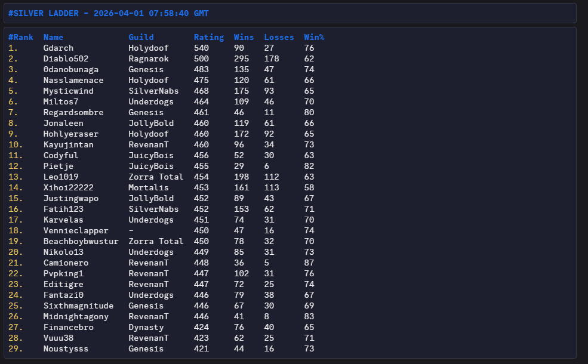Viewport: 588px width, 364px height.
Task: Click the #Rank column header
Action: (21, 37)
